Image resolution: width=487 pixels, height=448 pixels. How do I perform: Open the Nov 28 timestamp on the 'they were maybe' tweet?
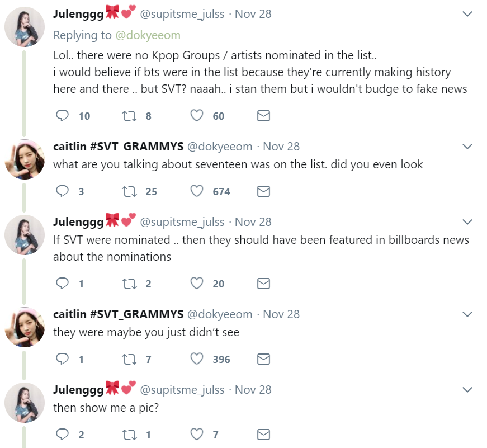281,314
